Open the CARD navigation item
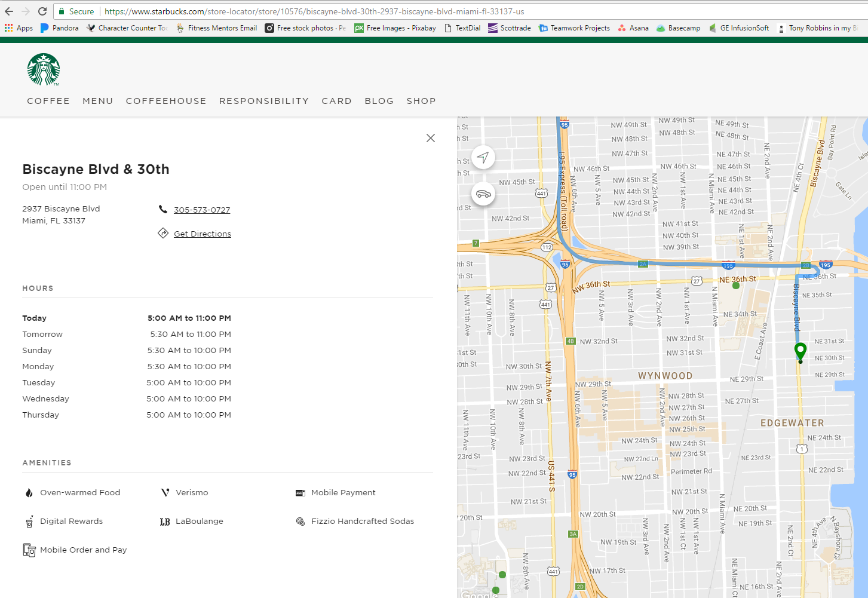This screenshot has height=598, width=868. (x=337, y=101)
